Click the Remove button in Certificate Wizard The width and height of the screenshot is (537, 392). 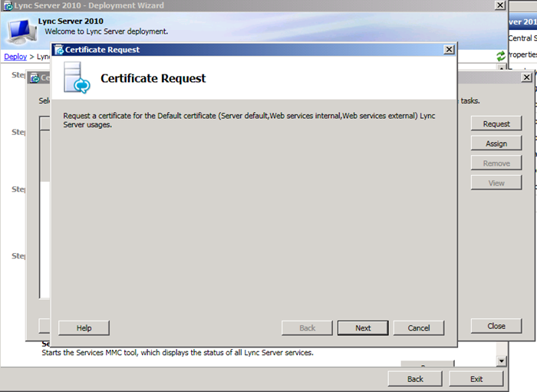point(496,163)
